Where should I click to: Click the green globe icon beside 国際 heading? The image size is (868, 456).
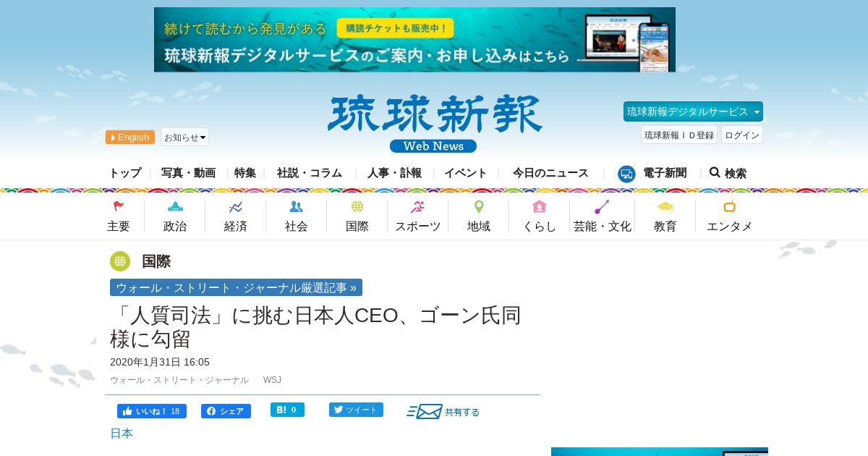120,261
